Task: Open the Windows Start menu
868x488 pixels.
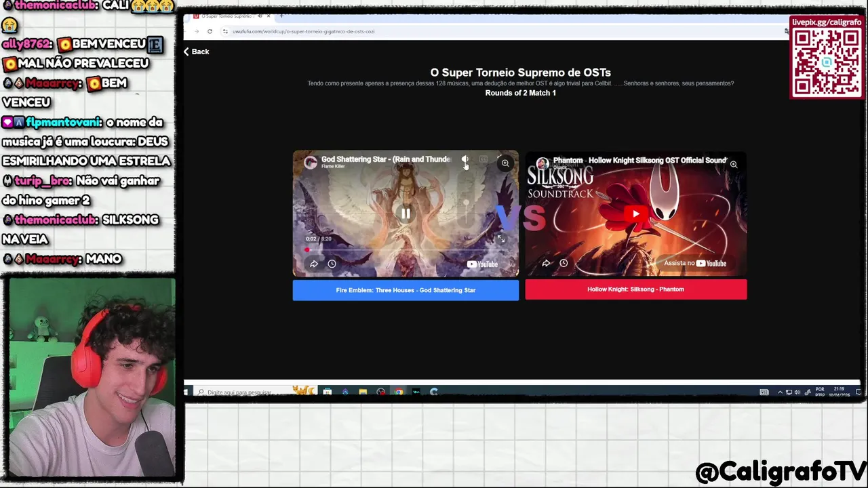Action: [x=186, y=392]
